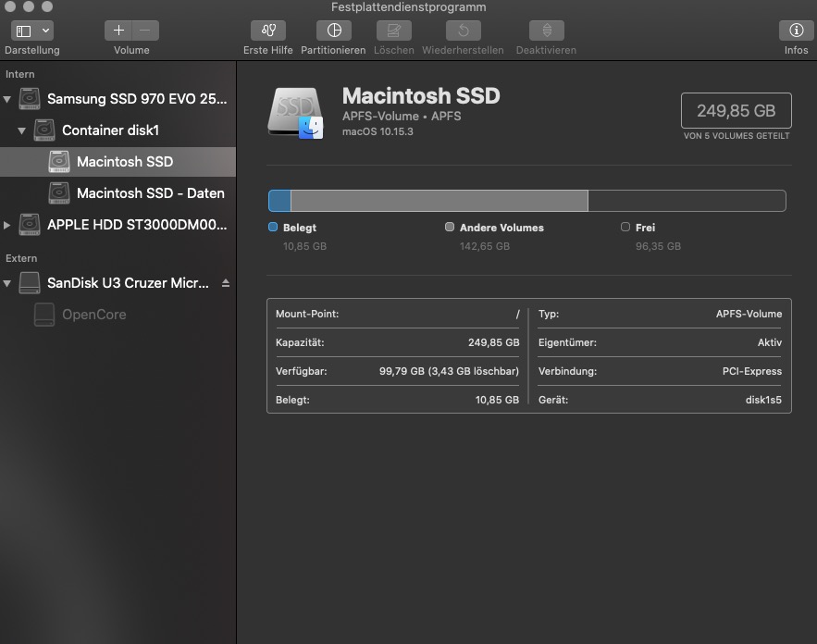Open the Partitionieren pie chart tool
Screen dimensions: 817x644
pyautogui.click(x=334, y=31)
